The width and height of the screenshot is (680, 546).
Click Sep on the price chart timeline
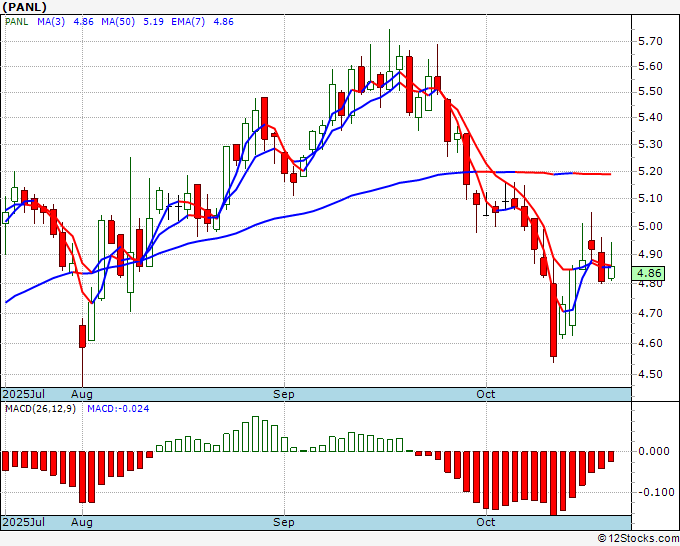click(x=284, y=394)
